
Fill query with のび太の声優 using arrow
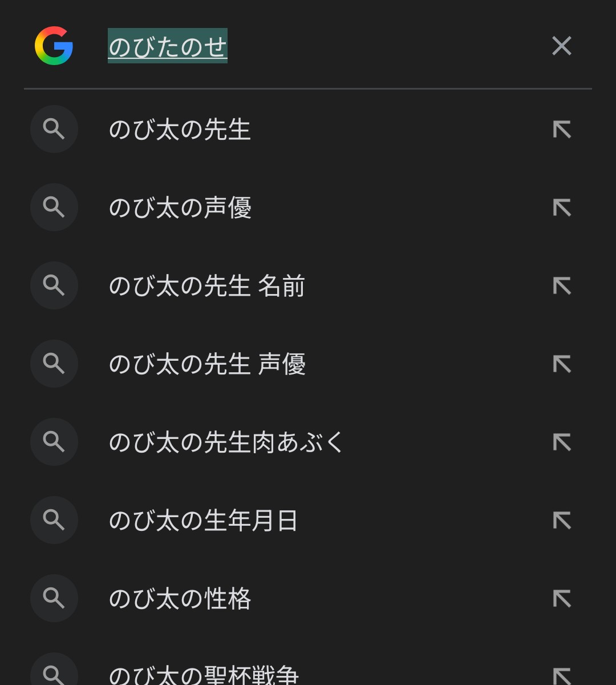(562, 208)
